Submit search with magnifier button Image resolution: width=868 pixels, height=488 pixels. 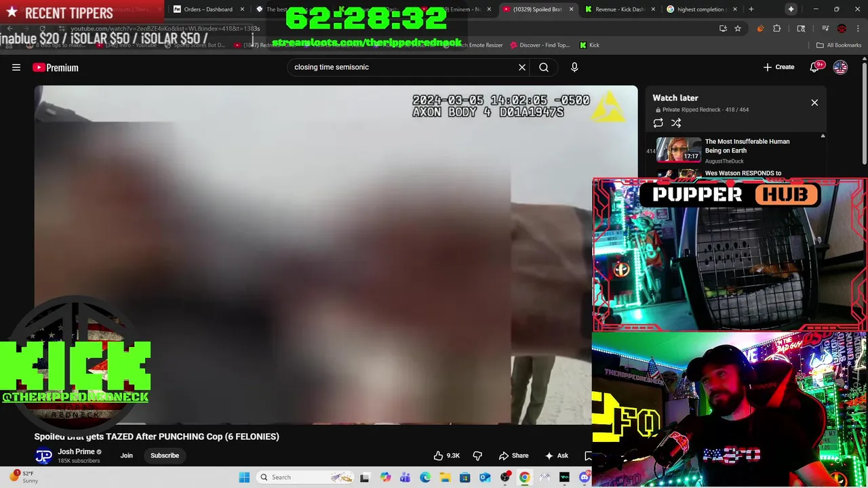[544, 67]
